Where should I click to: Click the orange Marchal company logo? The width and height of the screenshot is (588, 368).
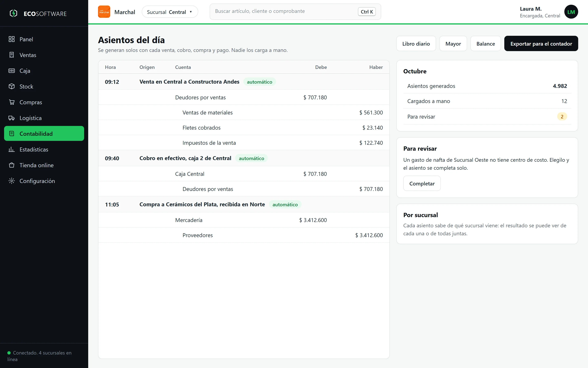104,12
